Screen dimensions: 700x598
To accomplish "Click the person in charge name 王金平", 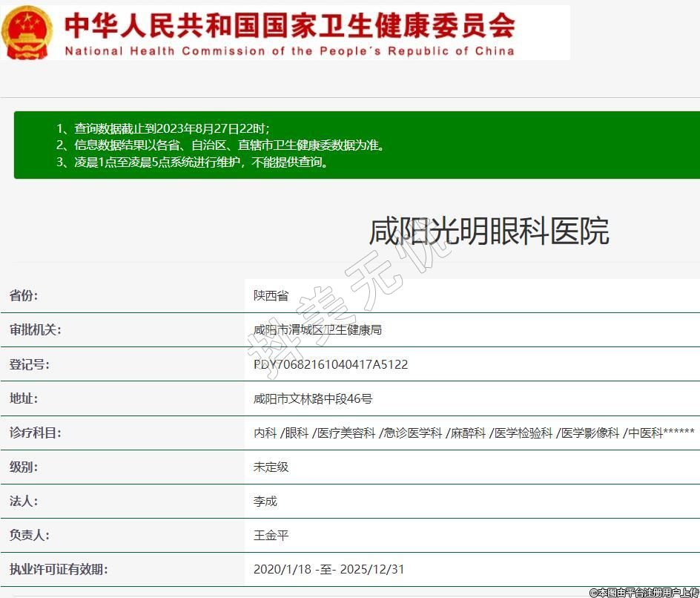I will (271, 535).
